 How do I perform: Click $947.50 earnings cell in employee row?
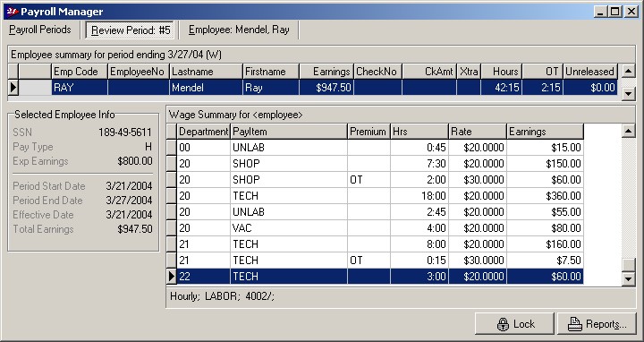click(x=326, y=88)
